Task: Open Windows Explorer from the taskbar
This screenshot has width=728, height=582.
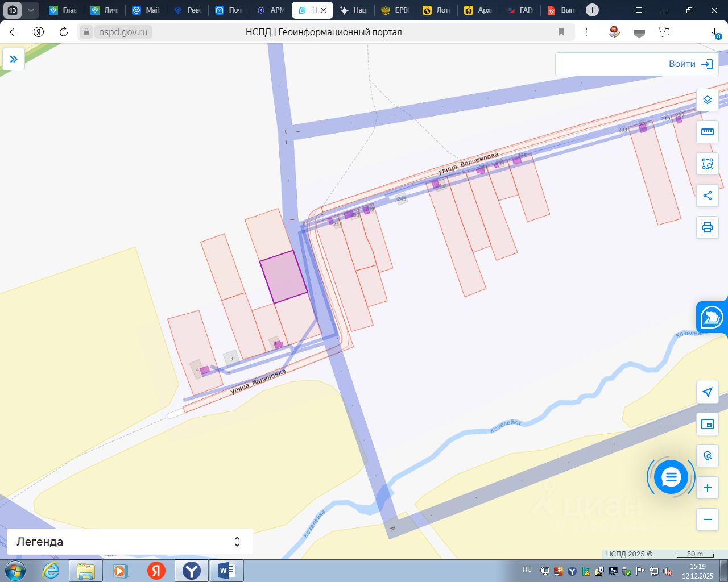Action: coord(86,571)
